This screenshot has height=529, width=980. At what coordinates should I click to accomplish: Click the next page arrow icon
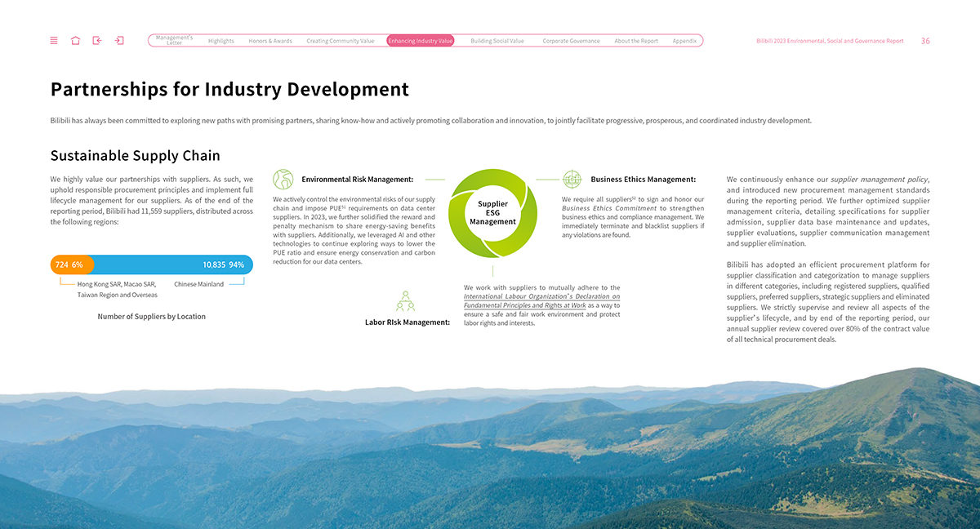click(x=119, y=41)
